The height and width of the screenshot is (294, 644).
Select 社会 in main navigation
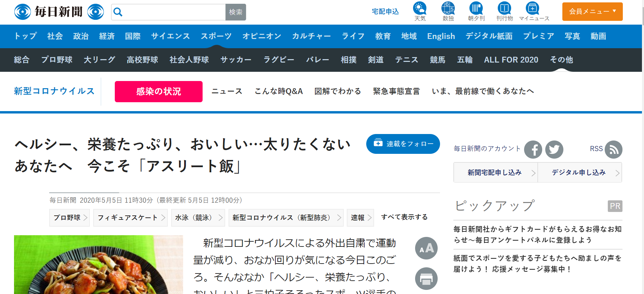click(55, 36)
